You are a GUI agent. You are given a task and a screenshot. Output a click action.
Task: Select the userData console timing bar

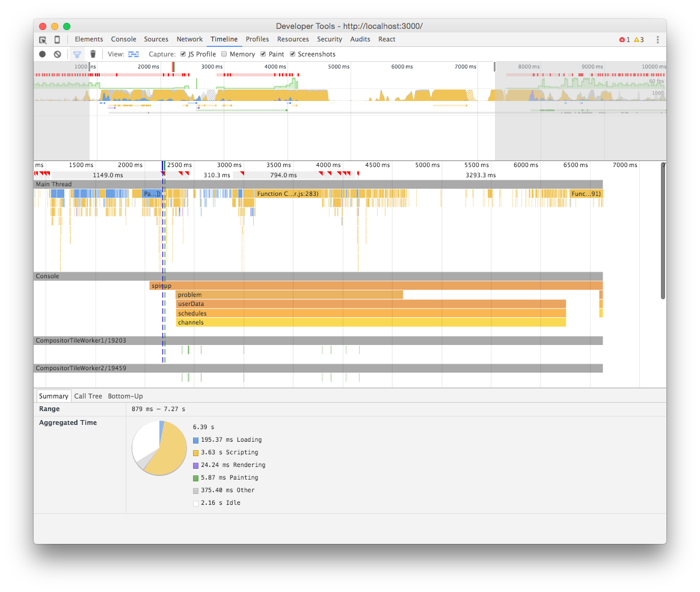[371, 304]
